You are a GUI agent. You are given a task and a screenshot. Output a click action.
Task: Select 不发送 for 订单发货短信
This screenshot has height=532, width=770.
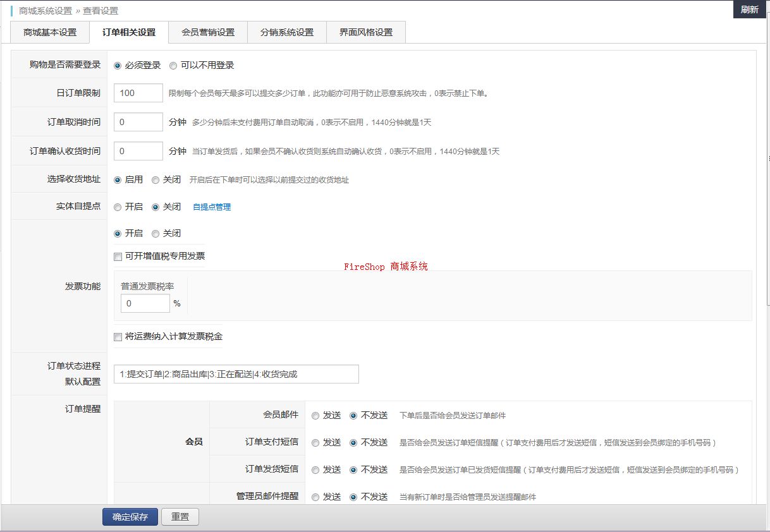point(353,470)
